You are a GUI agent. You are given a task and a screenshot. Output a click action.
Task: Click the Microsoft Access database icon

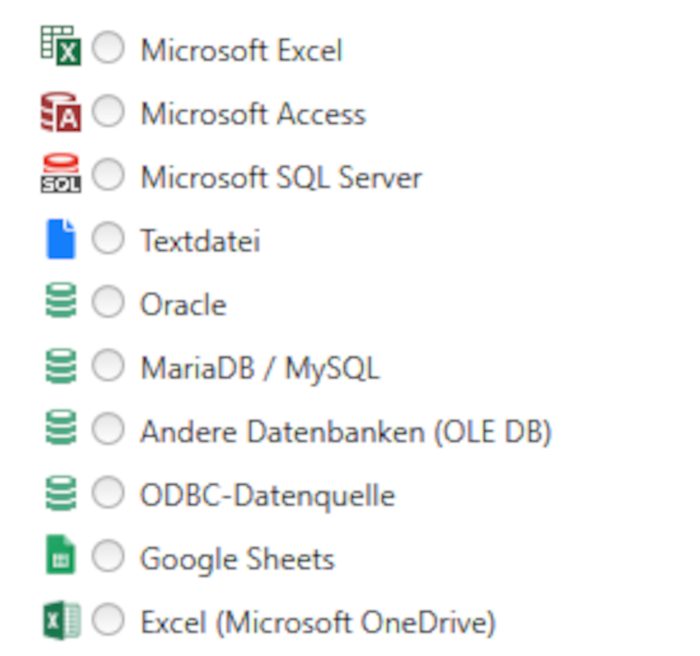[61, 112]
